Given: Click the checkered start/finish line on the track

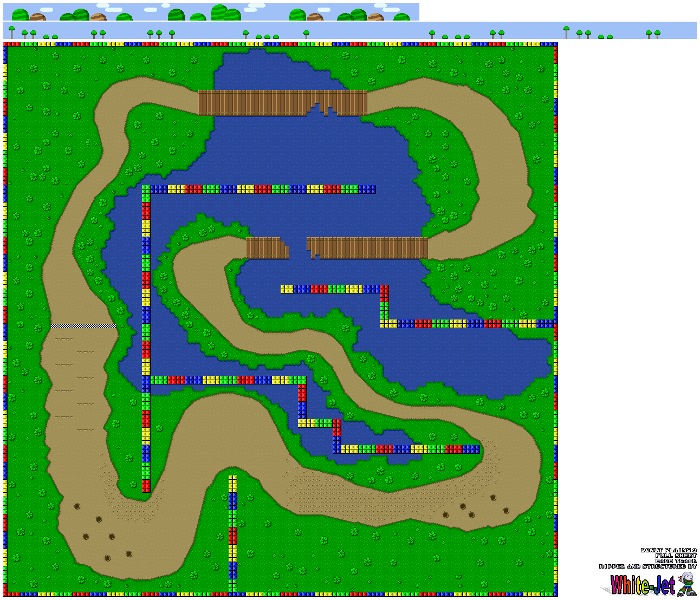Looking at the screenshot, I should coord(83,326).
